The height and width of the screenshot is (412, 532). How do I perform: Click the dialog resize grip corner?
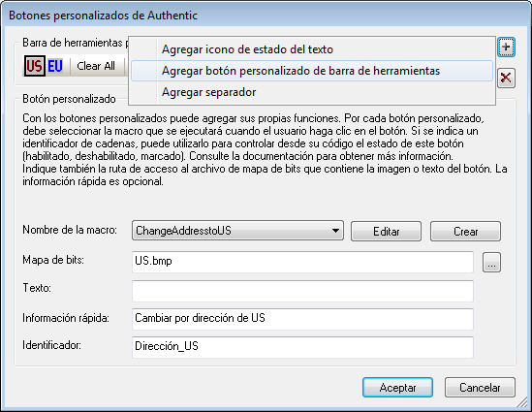(522, 403)
